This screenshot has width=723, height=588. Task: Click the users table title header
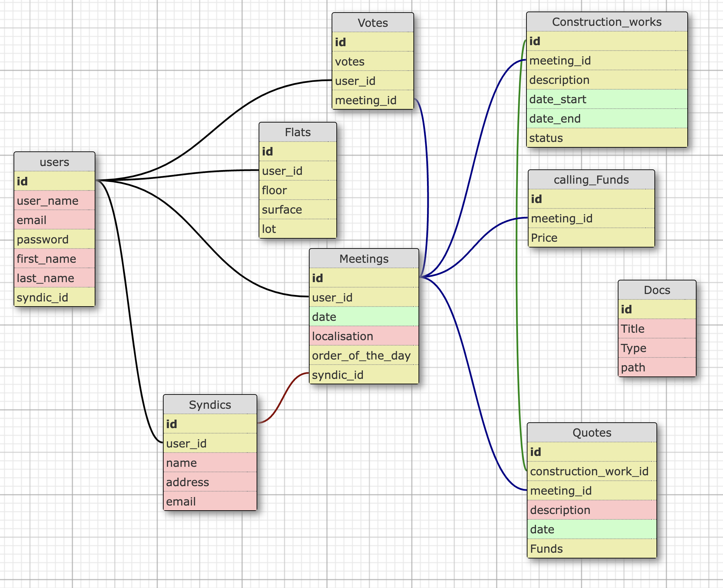[x=54, y=162]
